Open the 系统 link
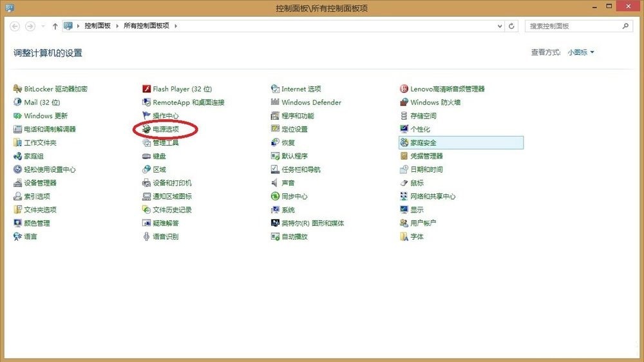The image size is (644, 362). (289, 209)
